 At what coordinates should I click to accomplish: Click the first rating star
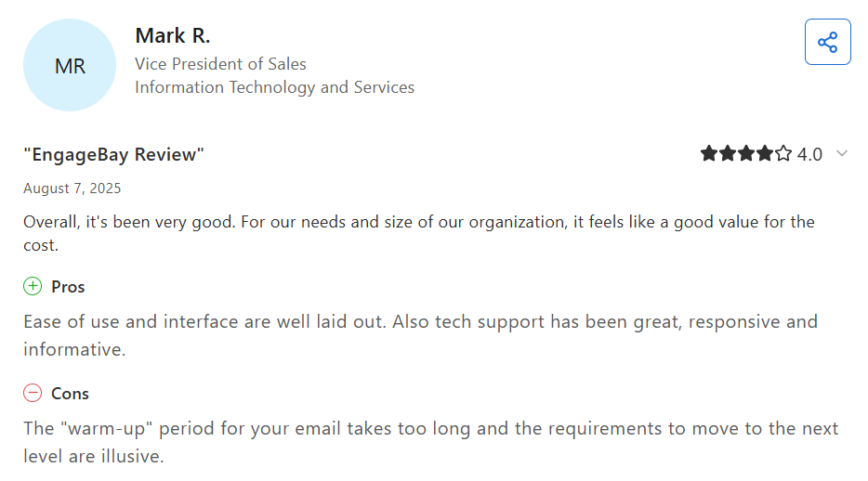click(x=709, y=154)
